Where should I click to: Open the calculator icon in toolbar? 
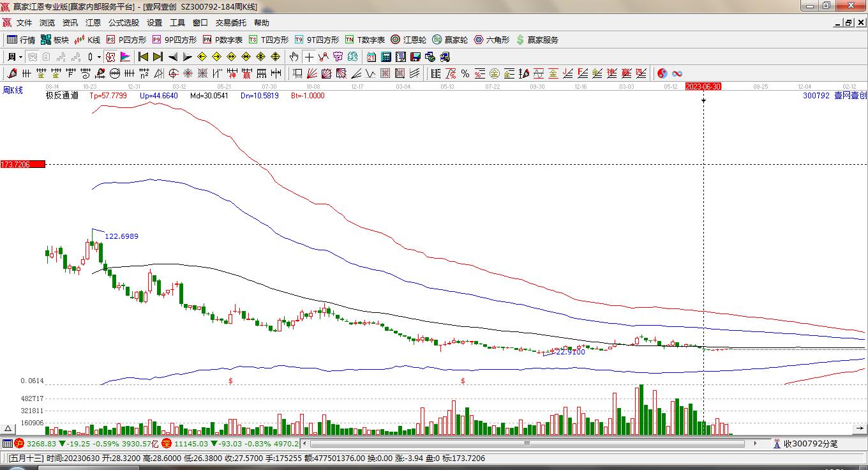385,57
